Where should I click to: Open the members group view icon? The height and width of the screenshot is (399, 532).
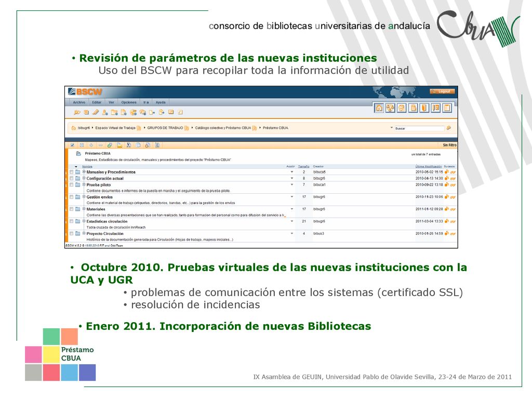coord(390,108)
